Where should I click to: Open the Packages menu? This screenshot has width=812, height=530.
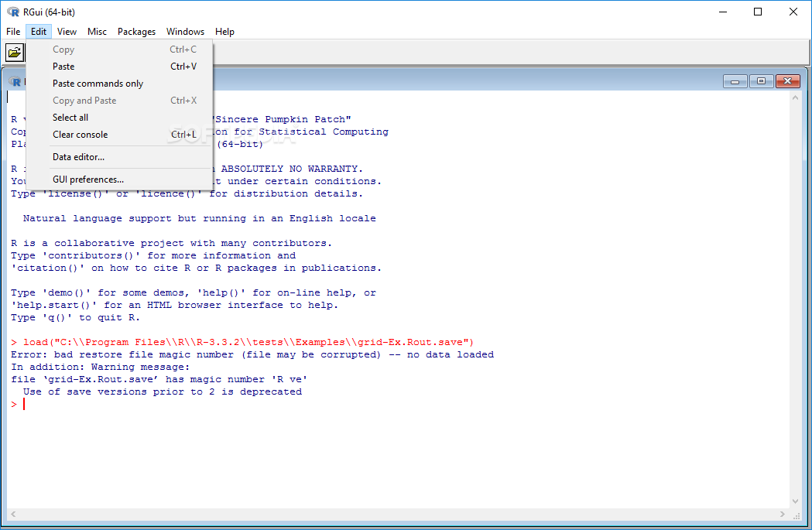coord(136,32)
